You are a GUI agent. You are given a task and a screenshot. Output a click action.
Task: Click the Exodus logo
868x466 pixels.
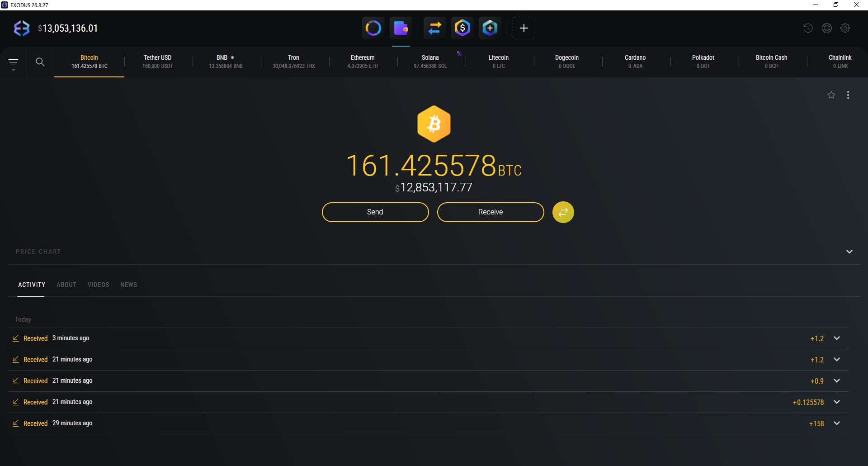coord(22,28)
